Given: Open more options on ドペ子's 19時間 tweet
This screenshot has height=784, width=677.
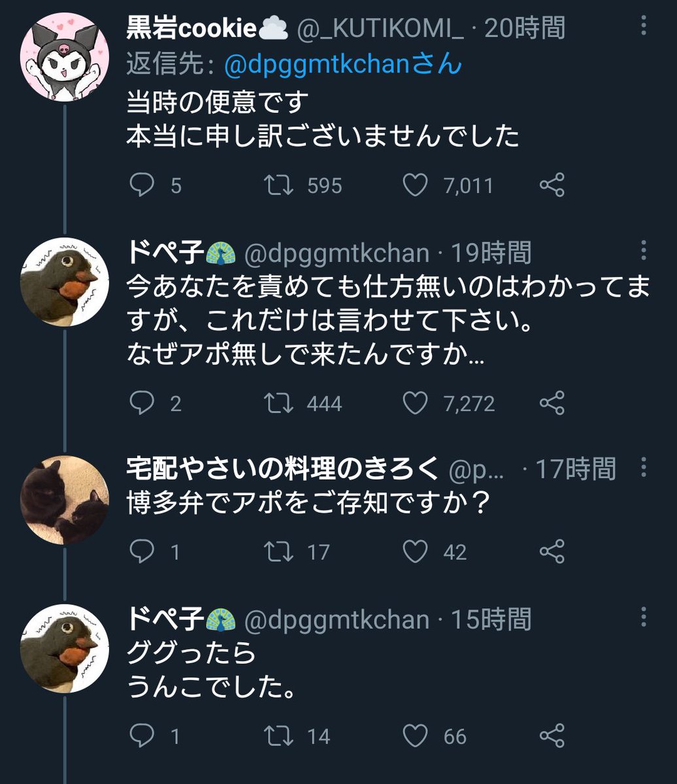Looking at the screenshot, I should (x=644, y=251).
